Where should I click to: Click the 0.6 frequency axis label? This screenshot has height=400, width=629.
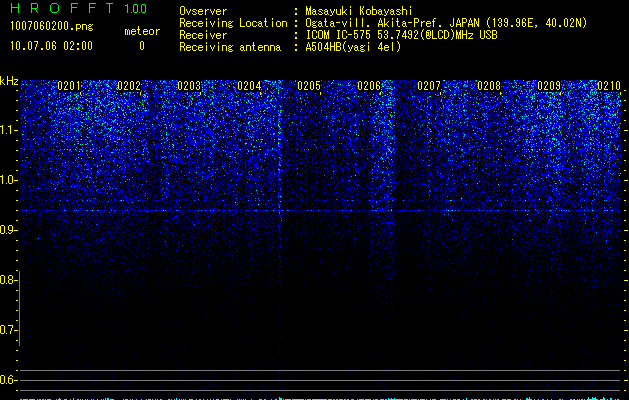click(x=8, y=380)
